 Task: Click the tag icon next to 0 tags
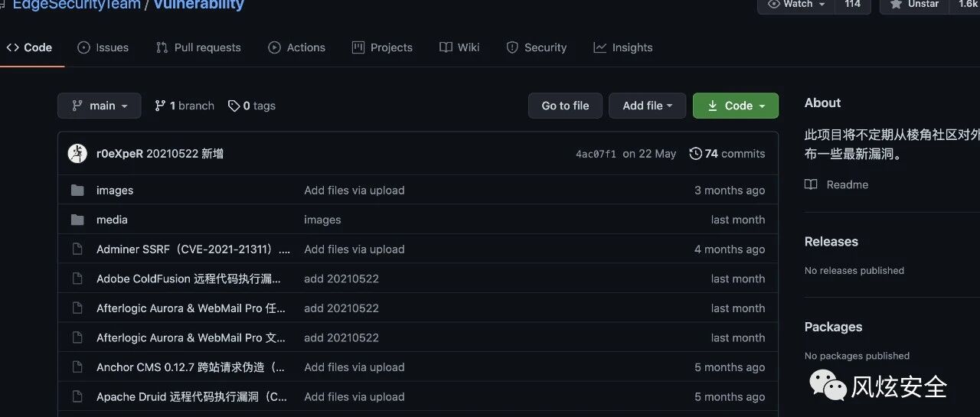(234, 106)
